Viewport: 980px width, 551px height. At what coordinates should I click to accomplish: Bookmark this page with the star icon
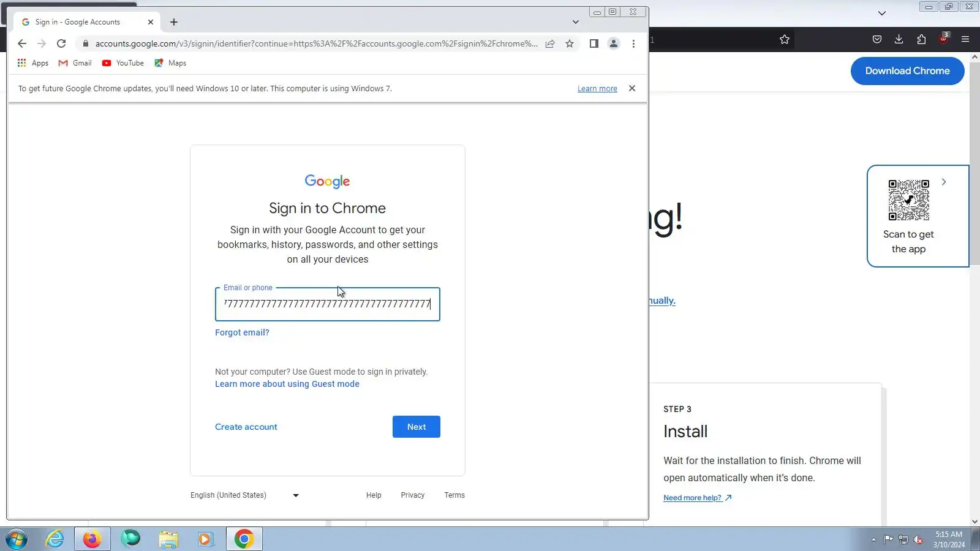(x=570, y=43)
